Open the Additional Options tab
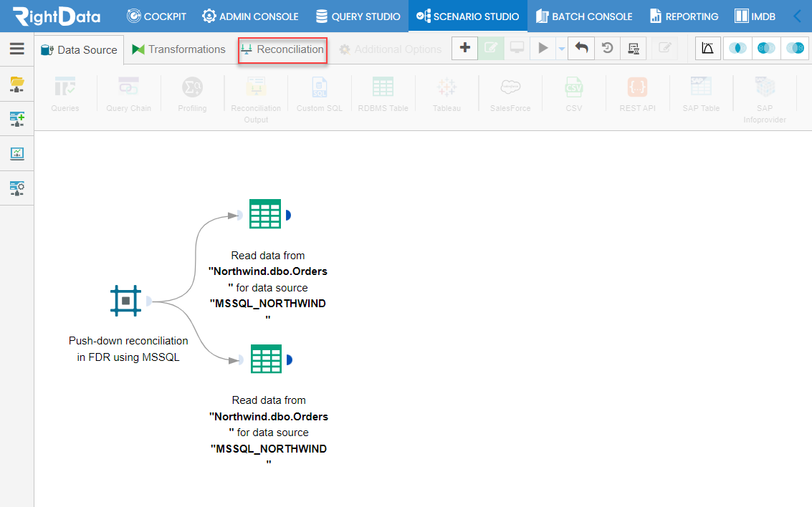Screen dimensions: 812x507 [x=390, y=49]
